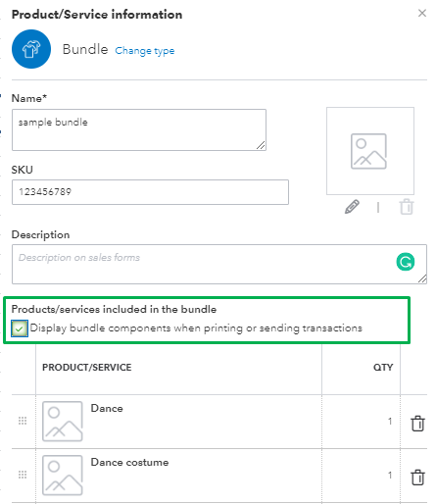Screen dimensions: 436x504
Task: Remove Dance costume with trash icon
Action: point(417,478)
